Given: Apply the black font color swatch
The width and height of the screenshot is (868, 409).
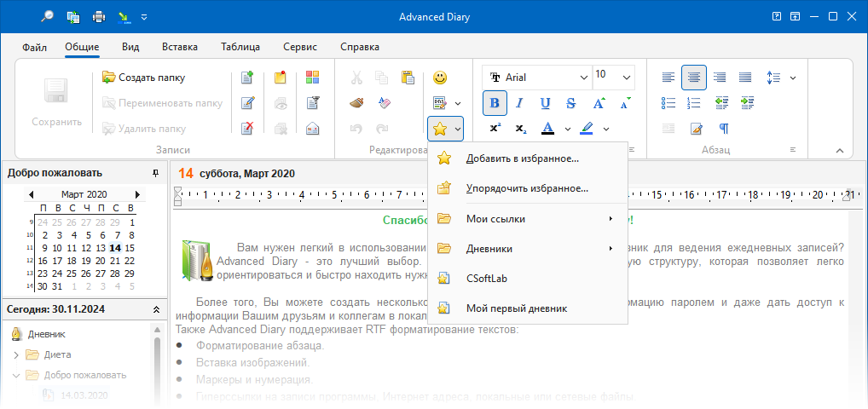Looking at the screenshot, I should [547, 129].
